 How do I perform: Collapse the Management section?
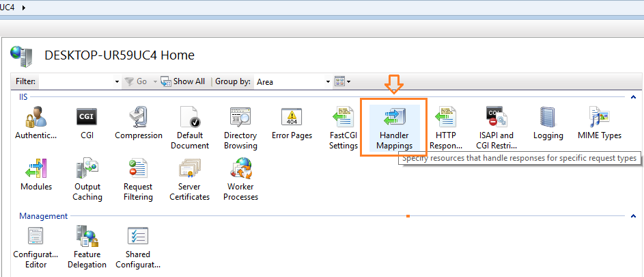[x=633, y=216]
